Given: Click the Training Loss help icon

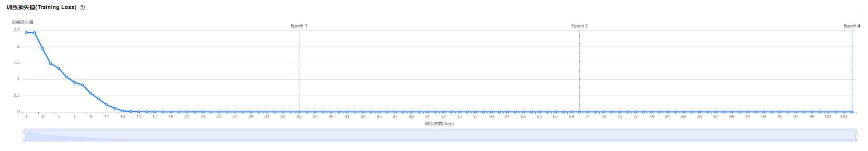Looking at the screenshot, I should pos(82,8).
